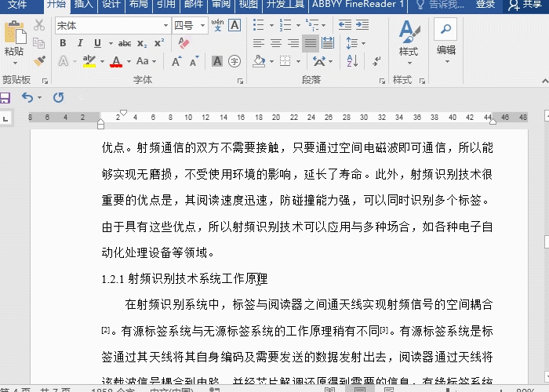Click the Text Effects outlined A icon
Image resolution: width=549 pixels, height=392 pixels.
pos(64,61)
